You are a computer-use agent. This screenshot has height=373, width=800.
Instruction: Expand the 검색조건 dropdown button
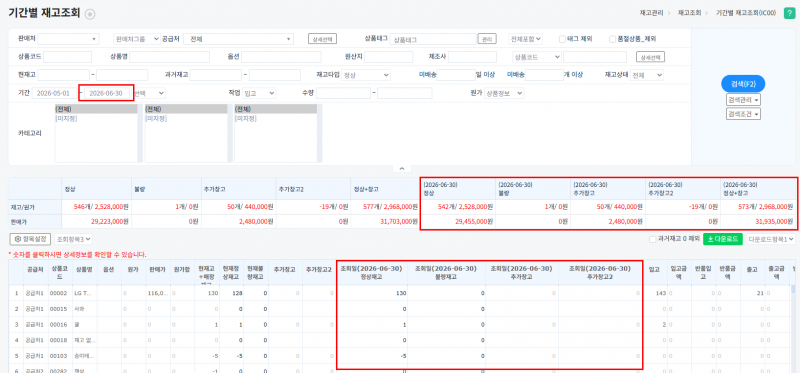[743, 114]
